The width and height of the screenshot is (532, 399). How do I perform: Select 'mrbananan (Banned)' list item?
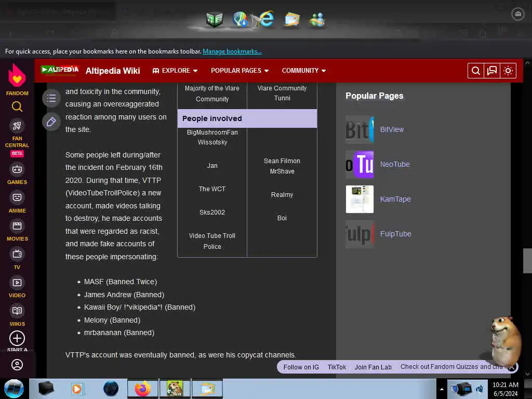(x=119, y=332)
